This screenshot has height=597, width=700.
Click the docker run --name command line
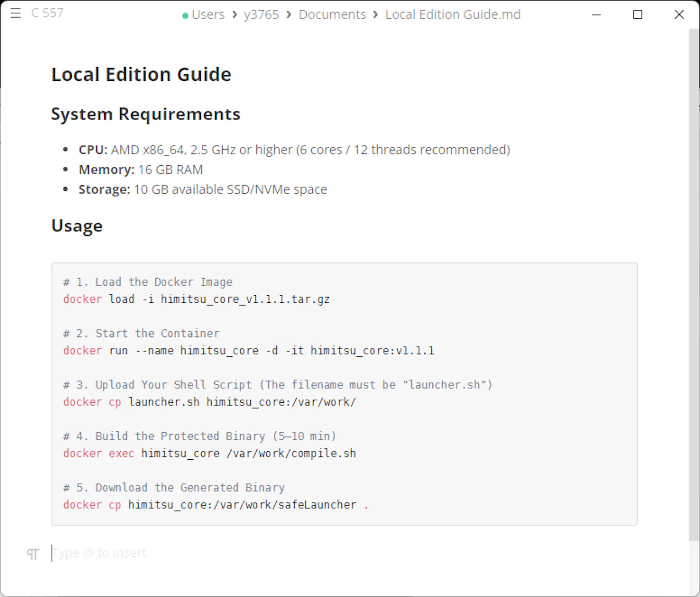coord(249,351)
